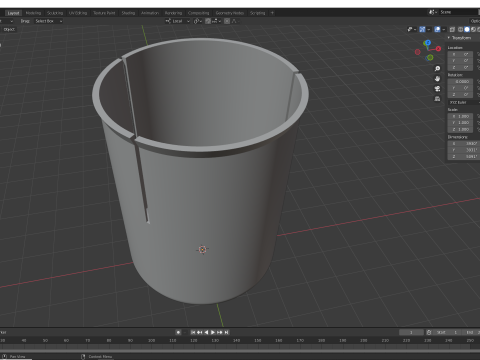Switch to material preview shading
The width and height of the screenshot is (480, 360).
(473, 30)
